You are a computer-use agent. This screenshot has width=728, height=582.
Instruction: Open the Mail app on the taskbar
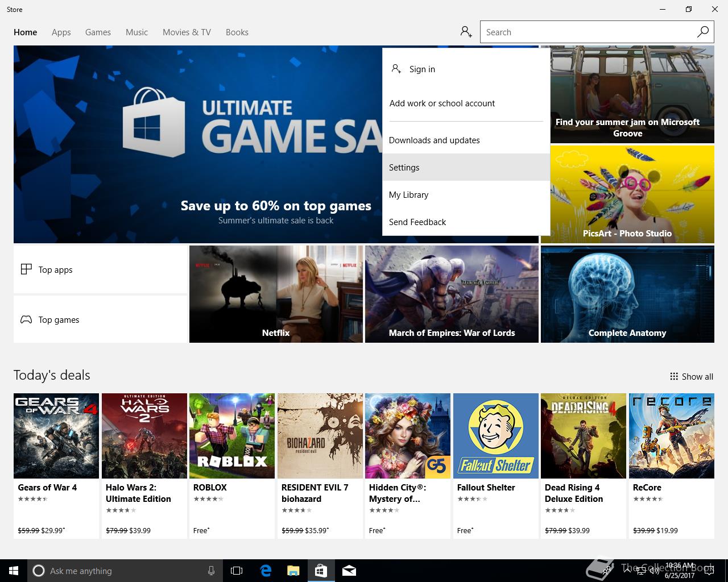point(349,571)
